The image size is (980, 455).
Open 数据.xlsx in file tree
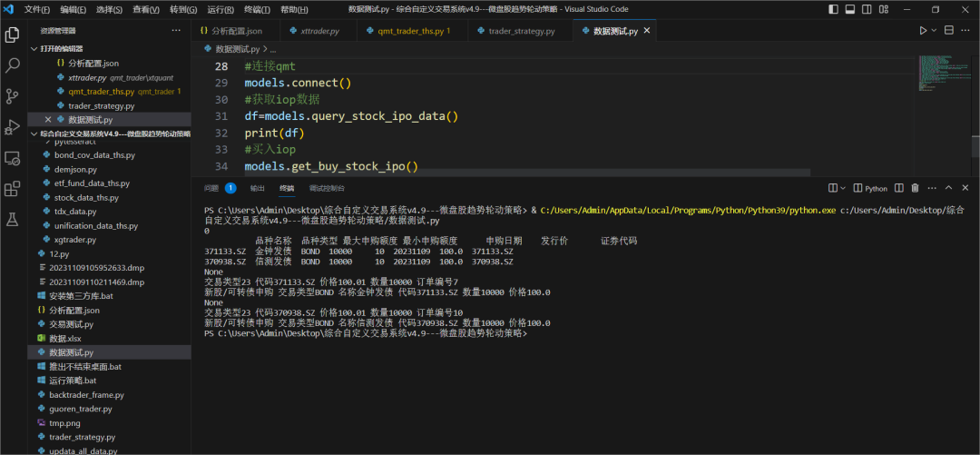click(110, 338)
